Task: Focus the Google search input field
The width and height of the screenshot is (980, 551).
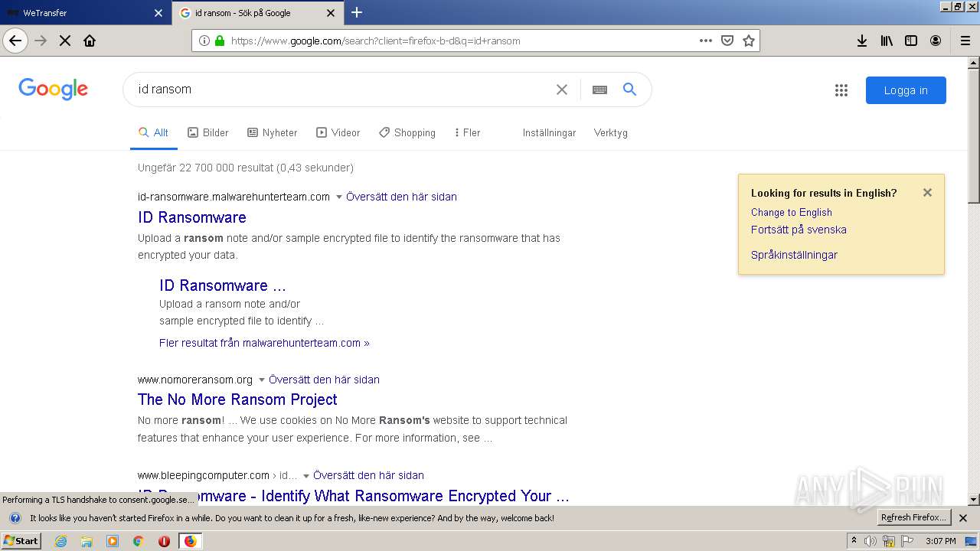Action: coord(341,90)
